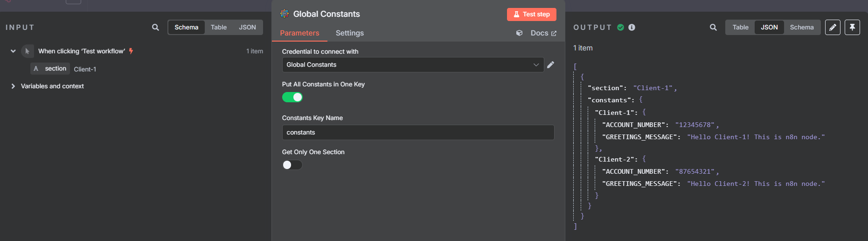Click the trigger cursor icon

(27, 51)
